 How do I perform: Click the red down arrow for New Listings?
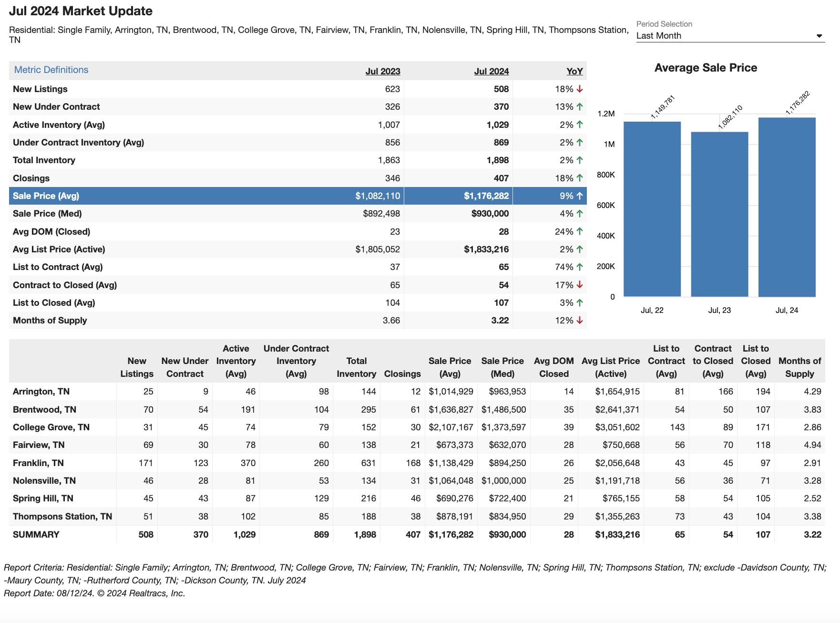click(580, 89)
